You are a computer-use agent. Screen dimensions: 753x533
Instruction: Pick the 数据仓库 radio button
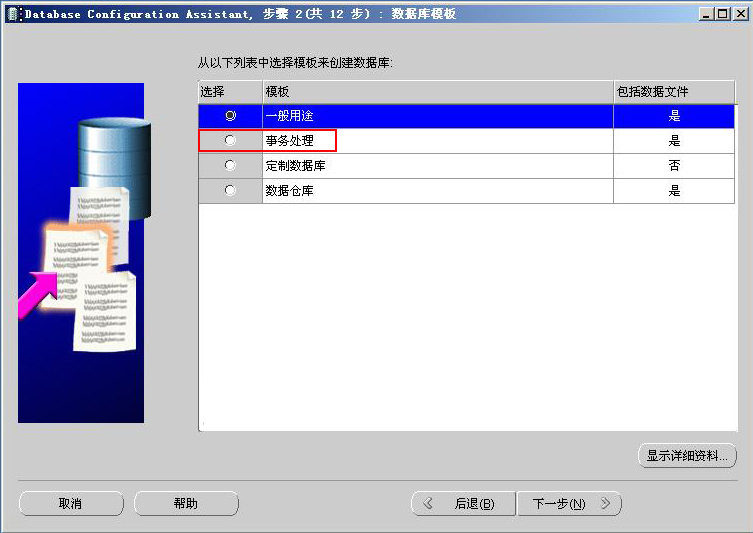(x=230, y=190)
